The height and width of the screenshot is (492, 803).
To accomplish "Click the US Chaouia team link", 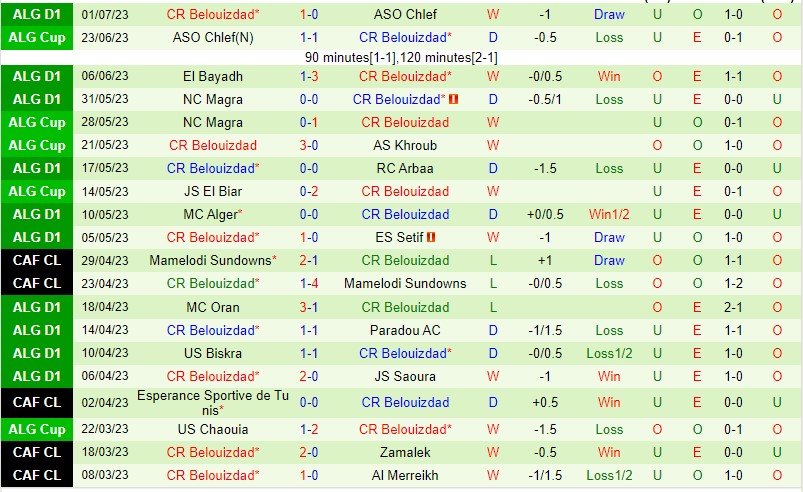I will (212, 429).
